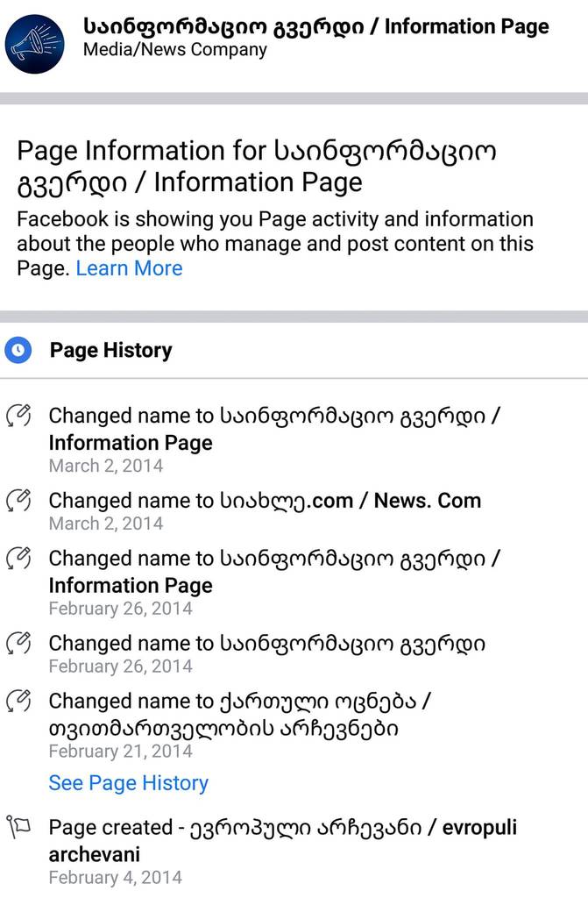Image resolution: width=588 pixels, height=898 pixels.
Task: Click edit icon beside February 21 name change
Action: point(18,702)
